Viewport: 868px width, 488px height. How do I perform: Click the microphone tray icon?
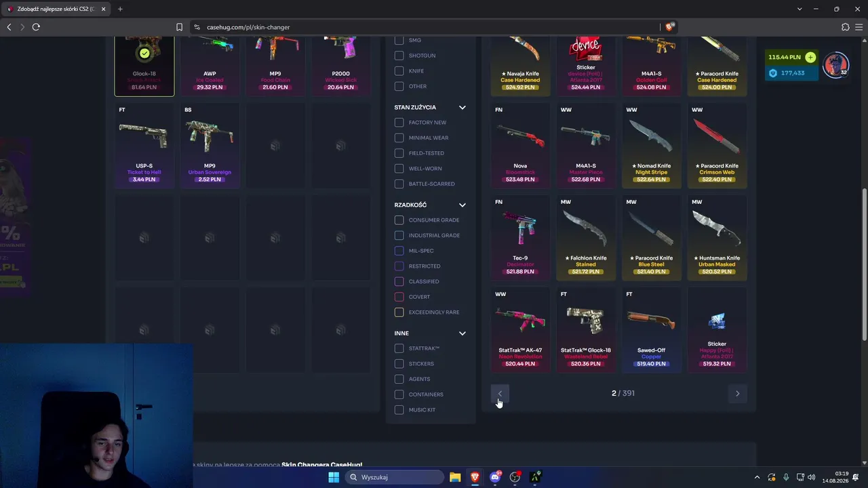click(x=786, y=477)
